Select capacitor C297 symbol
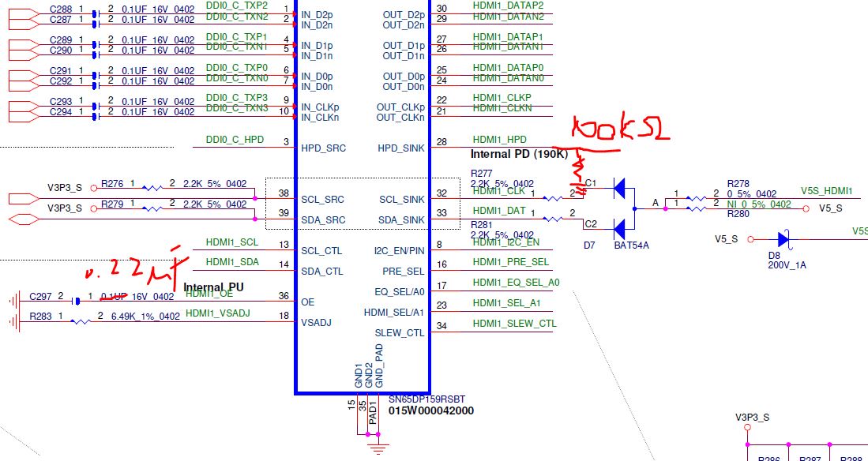868x461 pixels. tap(77, 301)
